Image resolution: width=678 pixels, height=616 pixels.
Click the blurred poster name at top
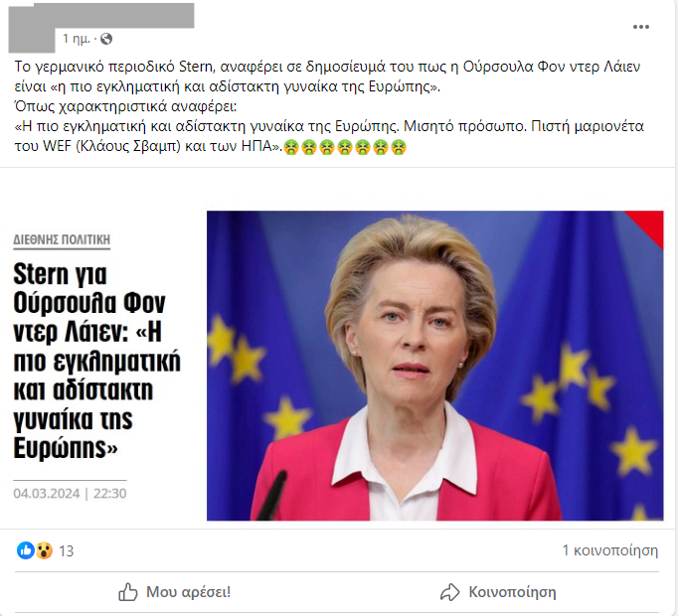coord(113,16)
